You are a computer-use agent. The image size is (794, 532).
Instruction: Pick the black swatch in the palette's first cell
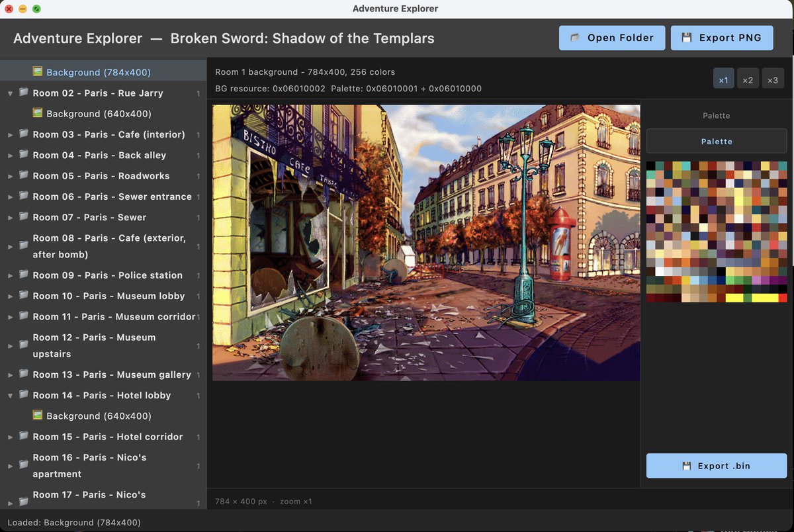click(x=651, y=165)
